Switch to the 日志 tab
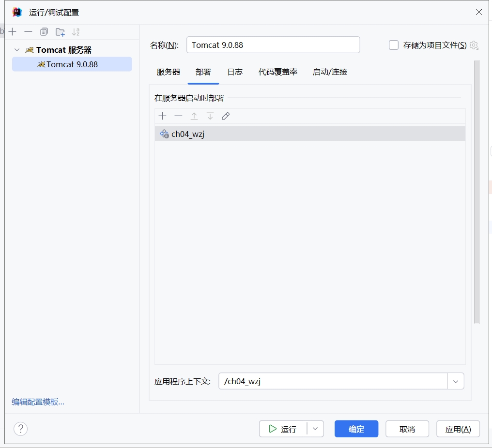The image size is (492, 448). 235,72
